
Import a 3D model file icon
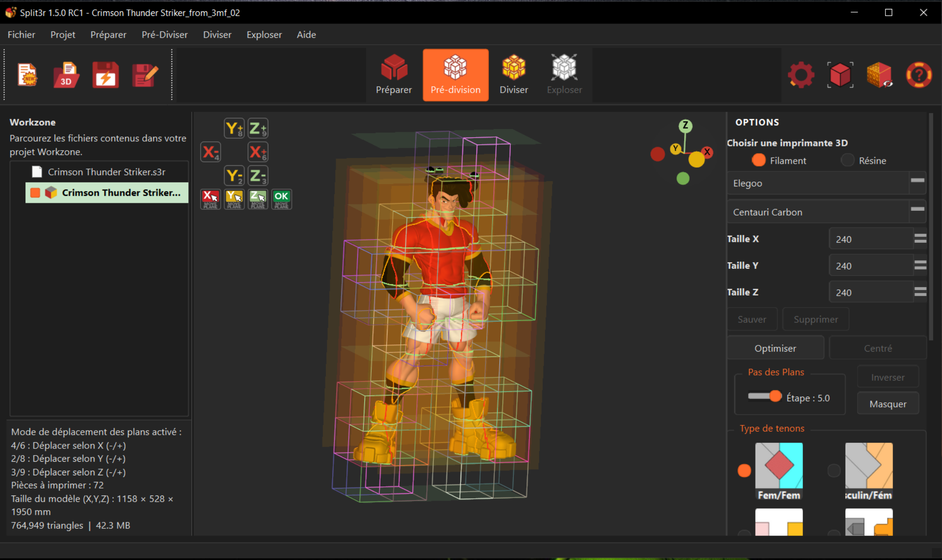tap(66, 75)
